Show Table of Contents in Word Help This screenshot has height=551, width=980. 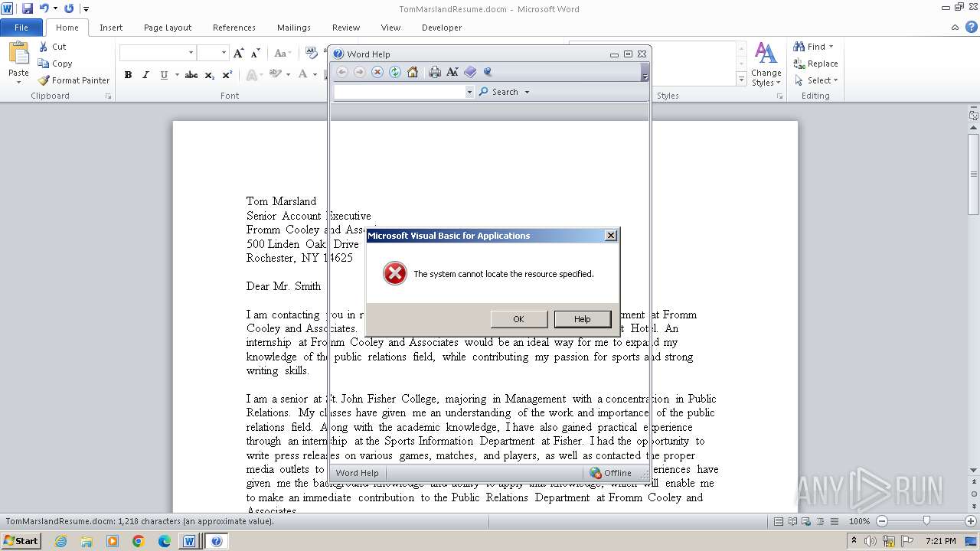(470, 72)
